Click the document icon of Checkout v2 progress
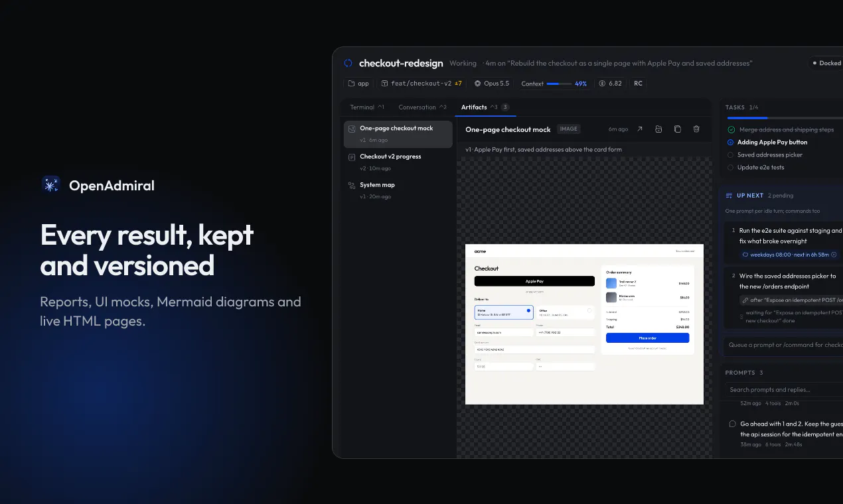843x504 pixels. 352,157
